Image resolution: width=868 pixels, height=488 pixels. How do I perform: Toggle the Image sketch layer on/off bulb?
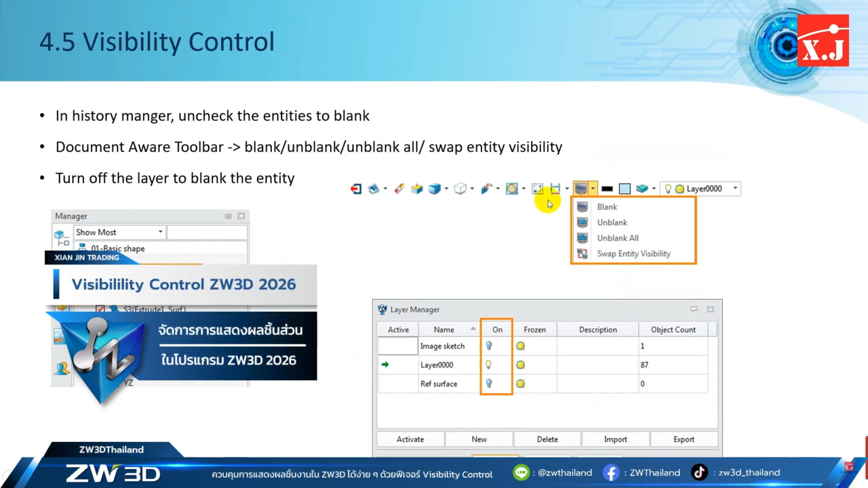(489, 346)
